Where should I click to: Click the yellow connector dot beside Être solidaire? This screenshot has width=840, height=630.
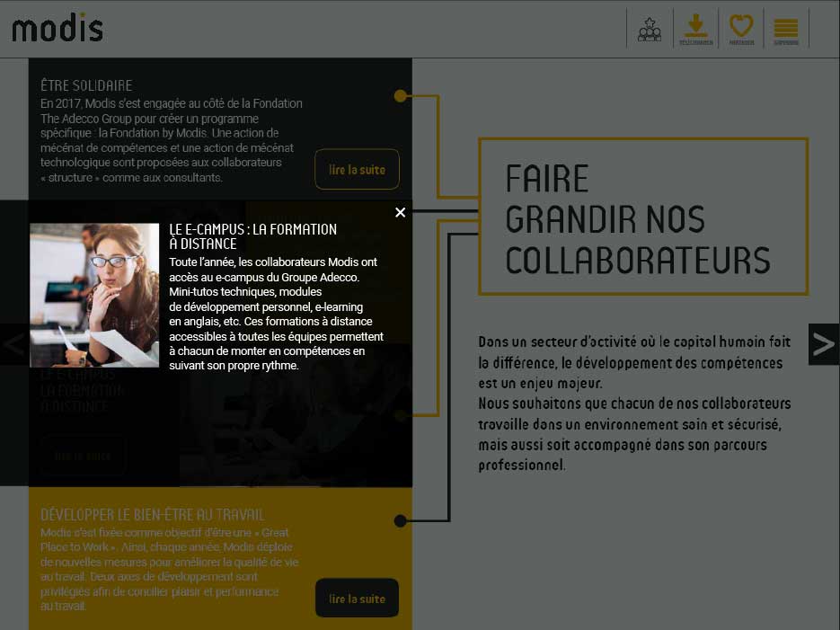click(400, 95)
